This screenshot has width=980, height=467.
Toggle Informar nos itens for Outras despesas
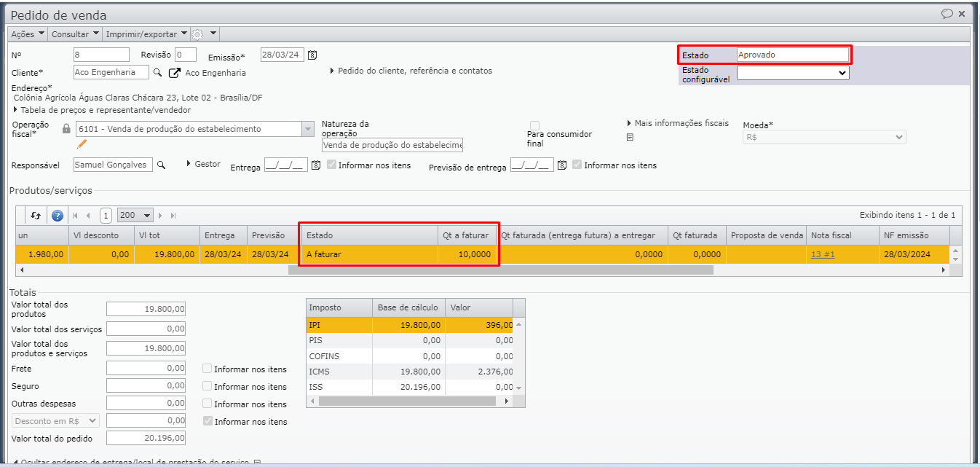[x=208, y=404]
